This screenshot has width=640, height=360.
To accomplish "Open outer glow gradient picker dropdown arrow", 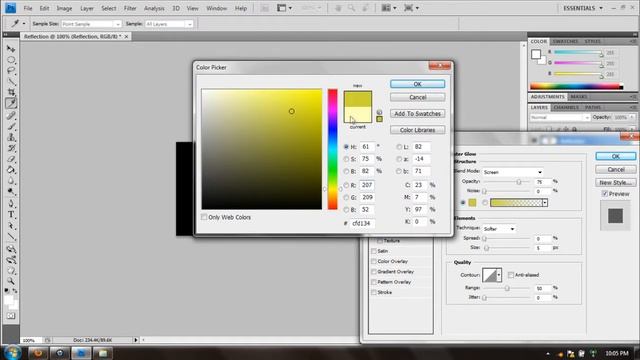I will 545,203.
